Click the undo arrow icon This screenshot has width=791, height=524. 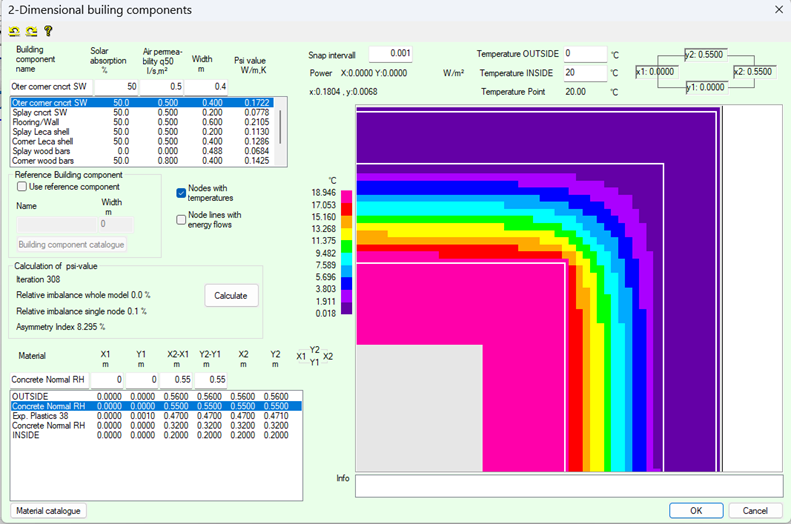(15, 31)
